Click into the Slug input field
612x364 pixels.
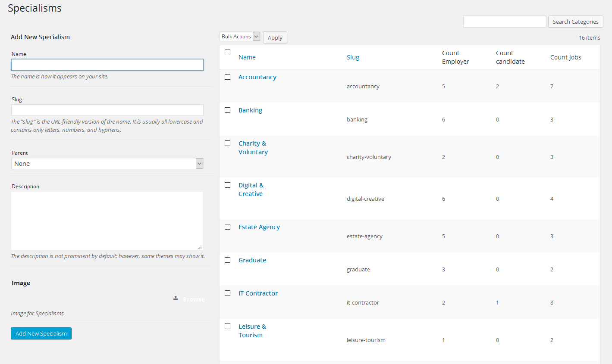tap(107, 110)
